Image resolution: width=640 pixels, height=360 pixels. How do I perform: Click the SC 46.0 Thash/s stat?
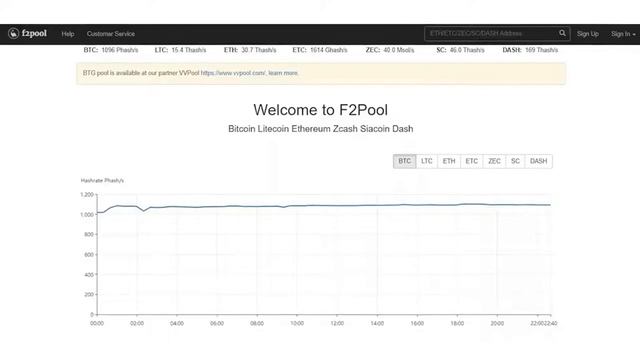pos(460,50)
